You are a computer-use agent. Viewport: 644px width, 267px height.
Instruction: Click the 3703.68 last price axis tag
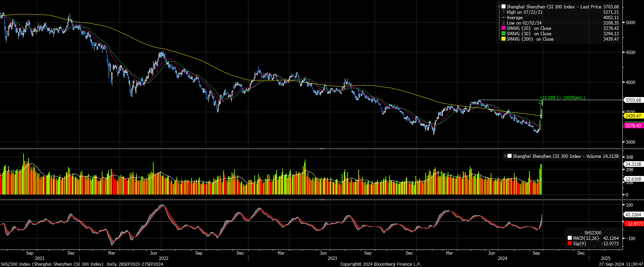[633, 100]
